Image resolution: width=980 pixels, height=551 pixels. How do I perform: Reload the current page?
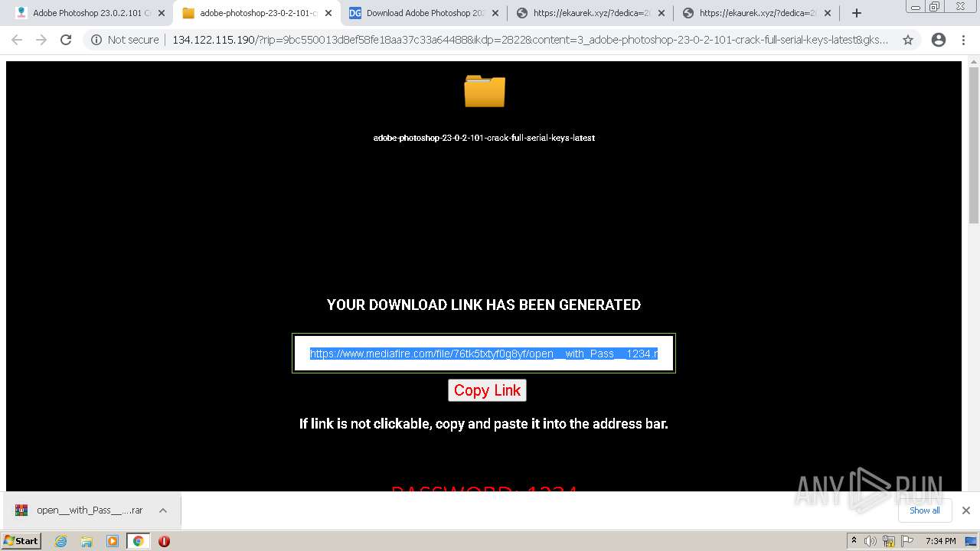(x=66, y=40)
